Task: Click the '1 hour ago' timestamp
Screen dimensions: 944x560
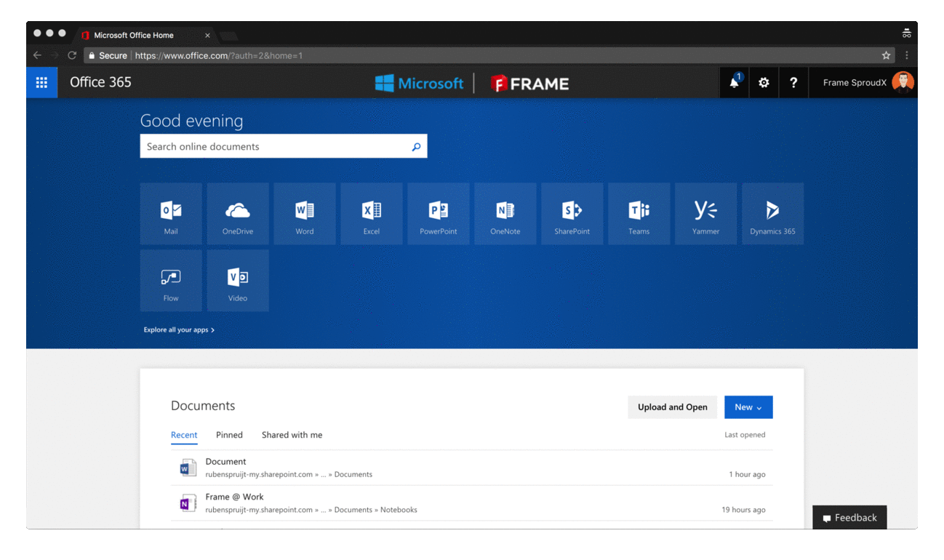Action: coord(747,474)
